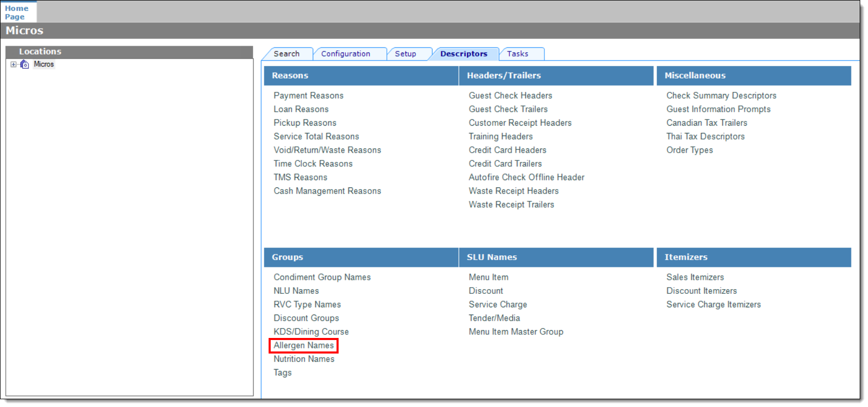Click the Micros house icon in Locations tree
The image size is (868, 407).
[x=24, y=64]
